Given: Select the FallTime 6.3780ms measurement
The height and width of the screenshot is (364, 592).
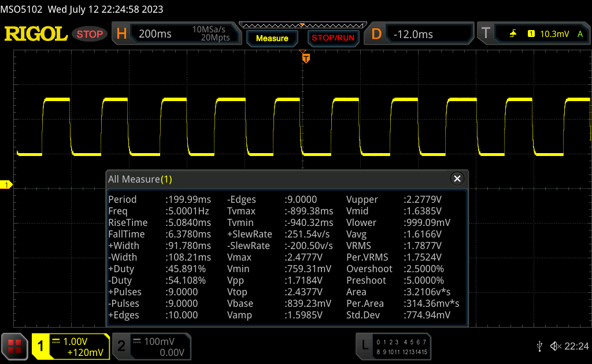Looking at the screenshot, I should 160,234.
